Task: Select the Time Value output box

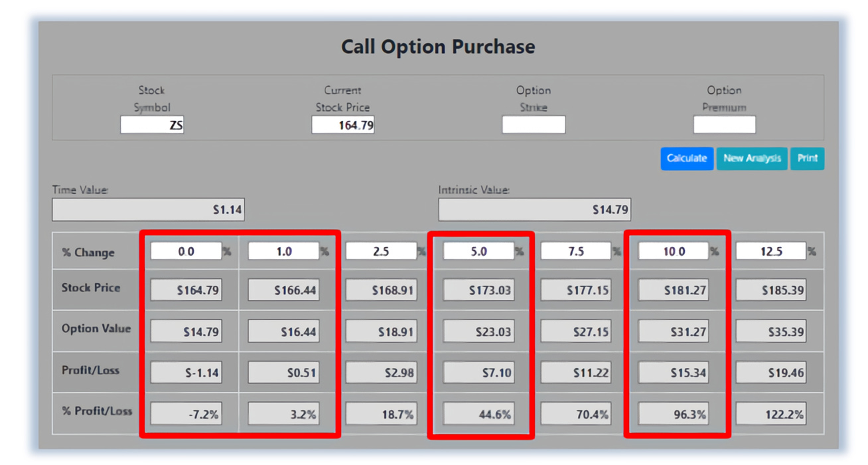Action: click(x=148, y=210)
